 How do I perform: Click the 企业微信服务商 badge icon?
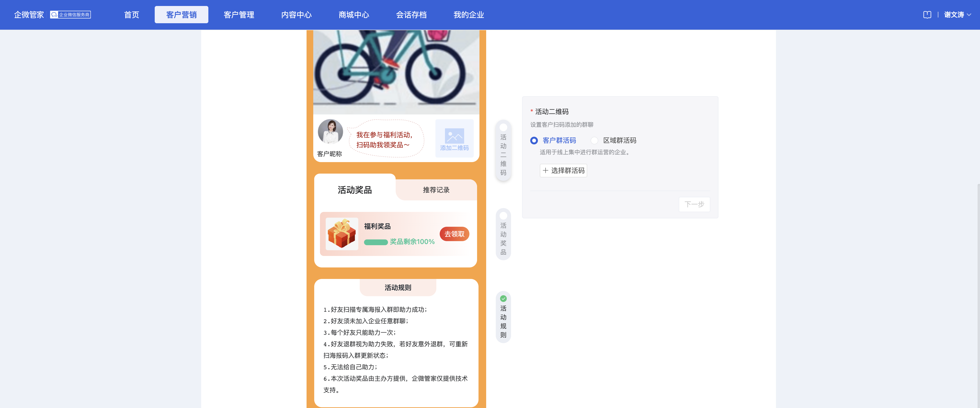pos(70,15)
